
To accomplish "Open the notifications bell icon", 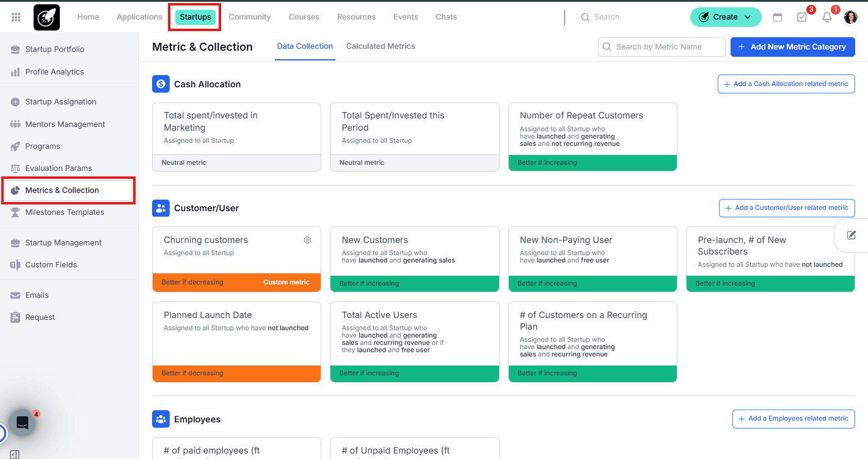I will pos(827,17).
